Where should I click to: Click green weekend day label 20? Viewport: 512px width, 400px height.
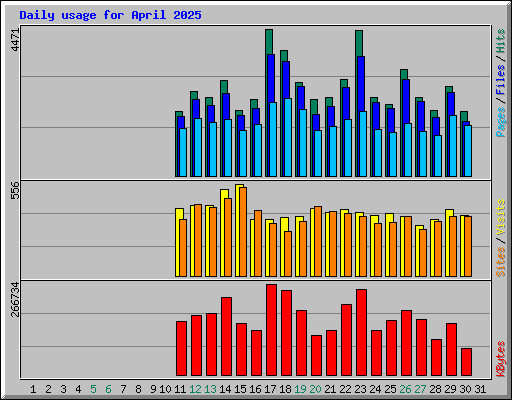pyautogui.click(x=315, y=389)
